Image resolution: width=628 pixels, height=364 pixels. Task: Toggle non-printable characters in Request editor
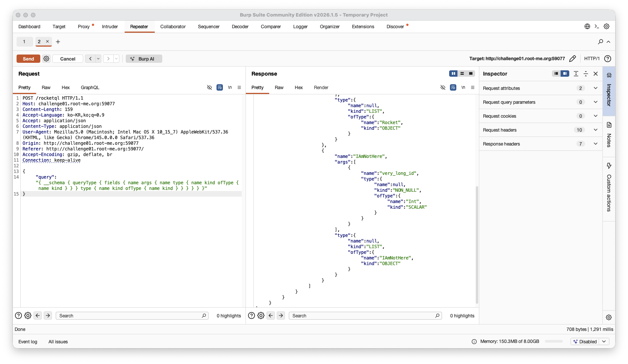click(210, 88)
